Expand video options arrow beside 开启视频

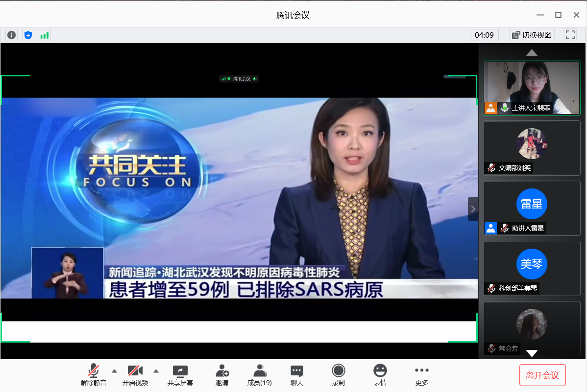156,370
